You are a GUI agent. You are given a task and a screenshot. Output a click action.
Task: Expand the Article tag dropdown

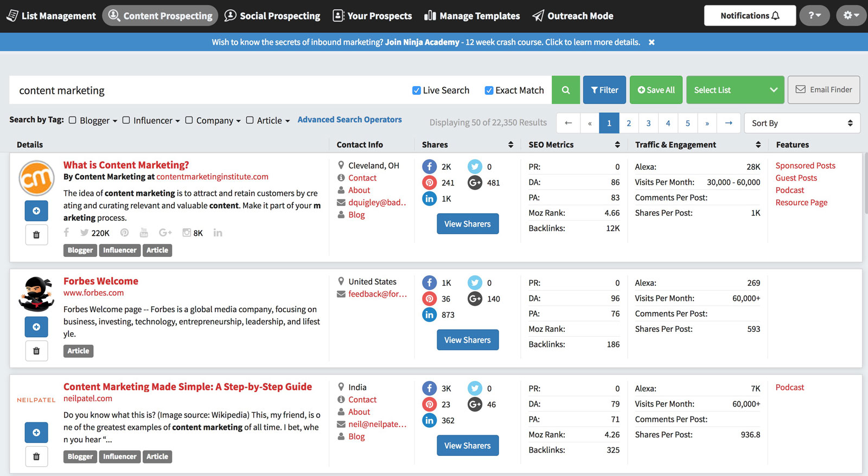[288, 121]
